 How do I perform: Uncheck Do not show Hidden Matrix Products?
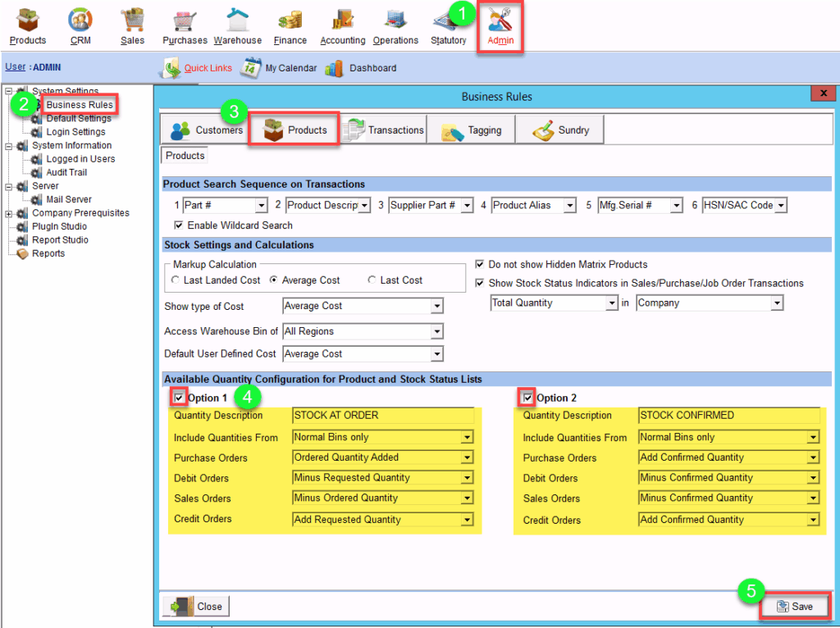click(x=481, y=265)
